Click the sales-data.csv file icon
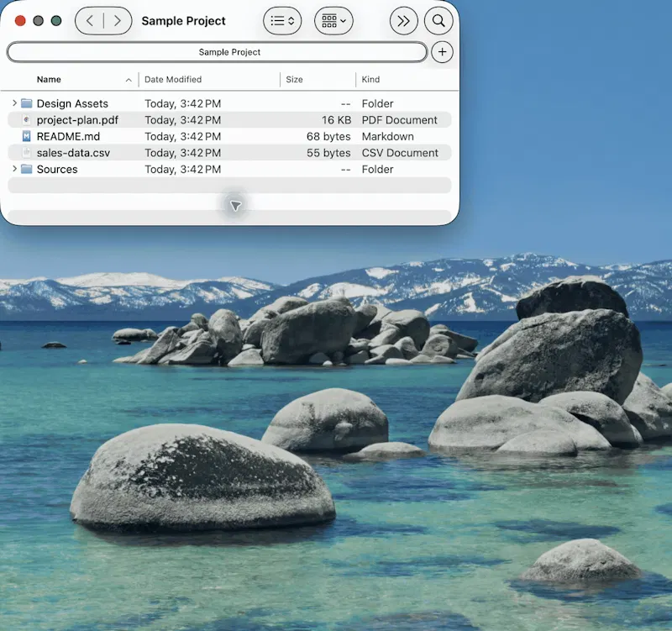Image resolution: width=672 pixels, height=631 pixels. (27, 153)
